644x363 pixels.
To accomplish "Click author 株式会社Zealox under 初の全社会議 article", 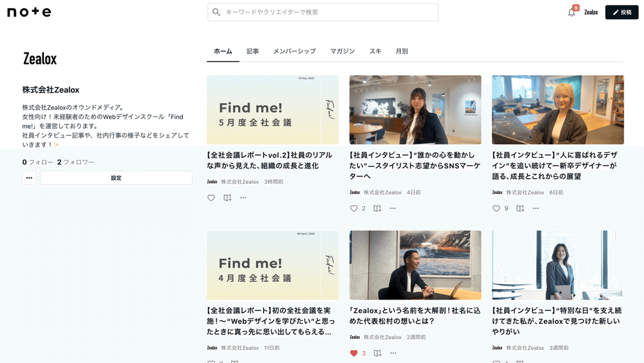I will pyautogui.click(x=240, y=348).
